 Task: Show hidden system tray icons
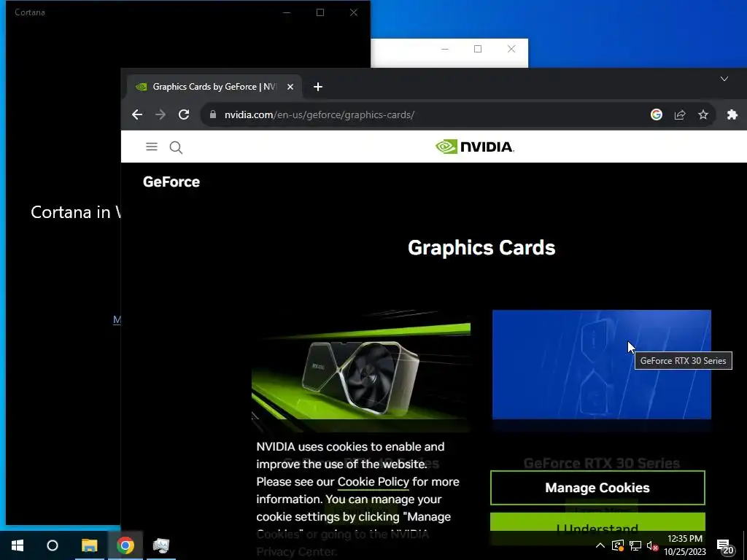(x=600, y=545)
